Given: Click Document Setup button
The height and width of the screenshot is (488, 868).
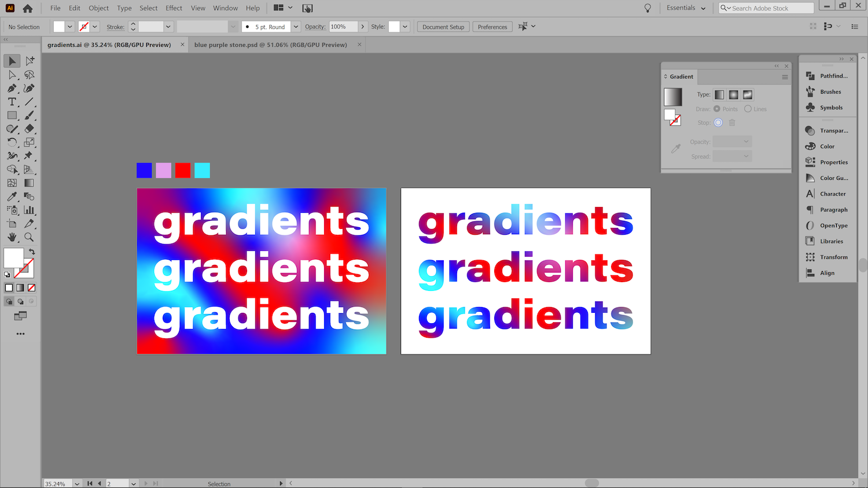Looking at the screenshot, I should [x=443, y=27].
